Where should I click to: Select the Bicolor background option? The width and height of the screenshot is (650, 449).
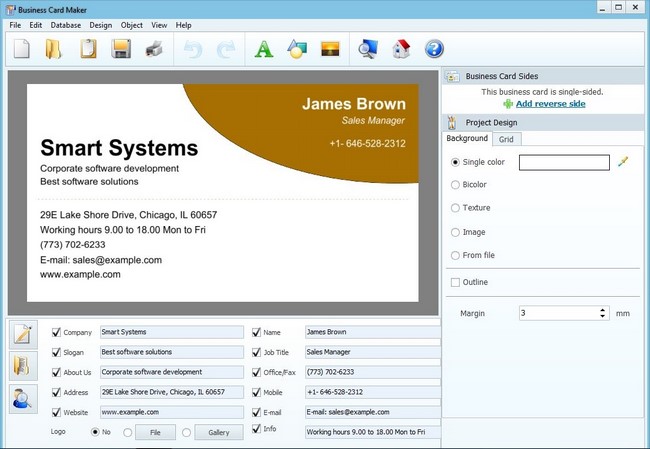[456, 184]
